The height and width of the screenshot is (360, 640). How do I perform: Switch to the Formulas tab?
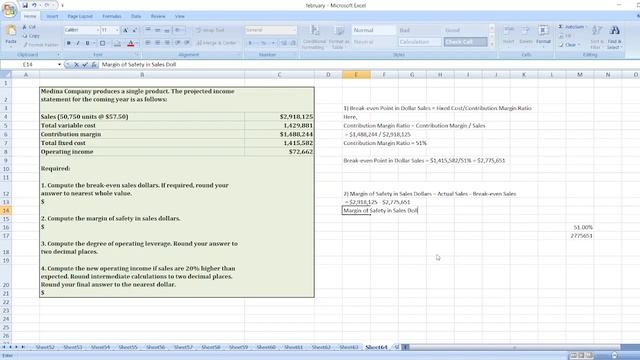(x=111, y=16)
